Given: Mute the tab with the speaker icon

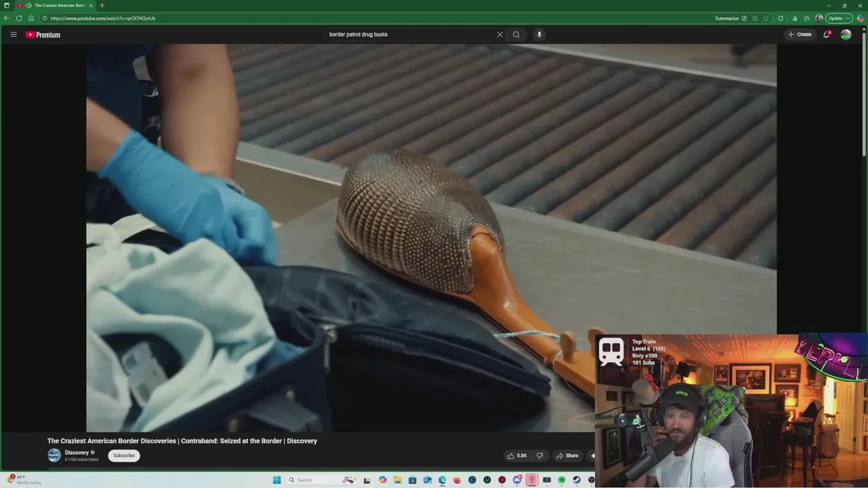Looking at the screenshot, I should [x=28, y=5].
